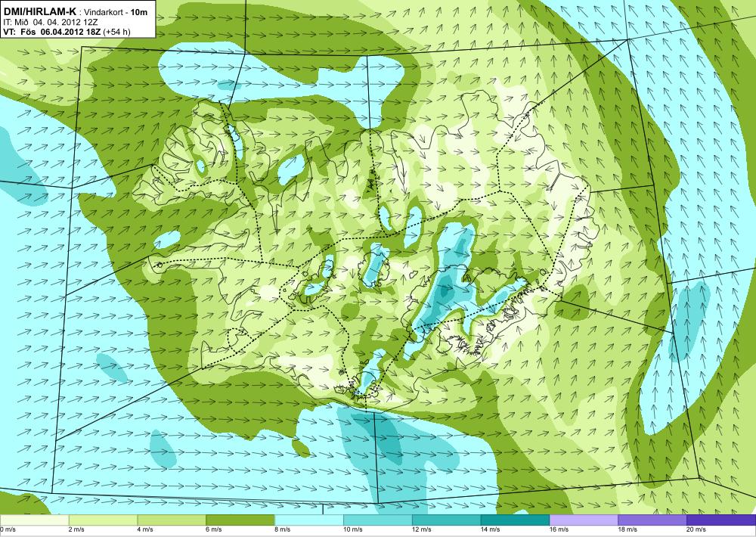
Task: Click the dark green 6–8 m/s swatch
Action: 240,520
